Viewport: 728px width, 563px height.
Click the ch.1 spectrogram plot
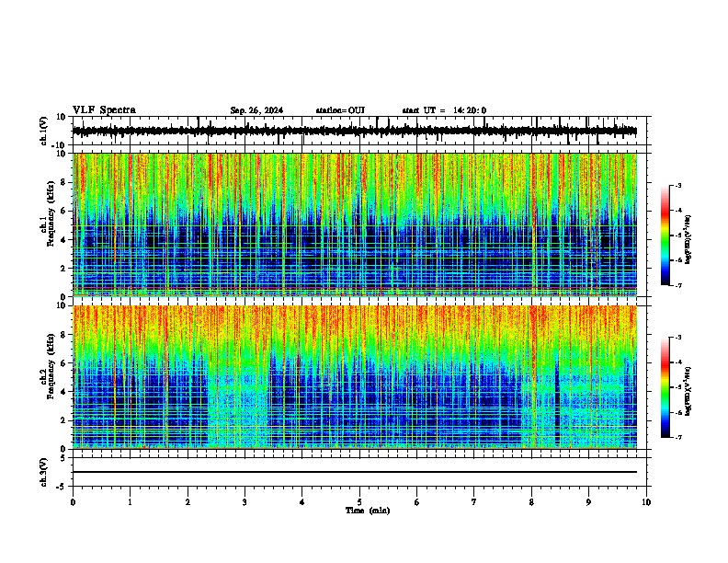point(355,224)
